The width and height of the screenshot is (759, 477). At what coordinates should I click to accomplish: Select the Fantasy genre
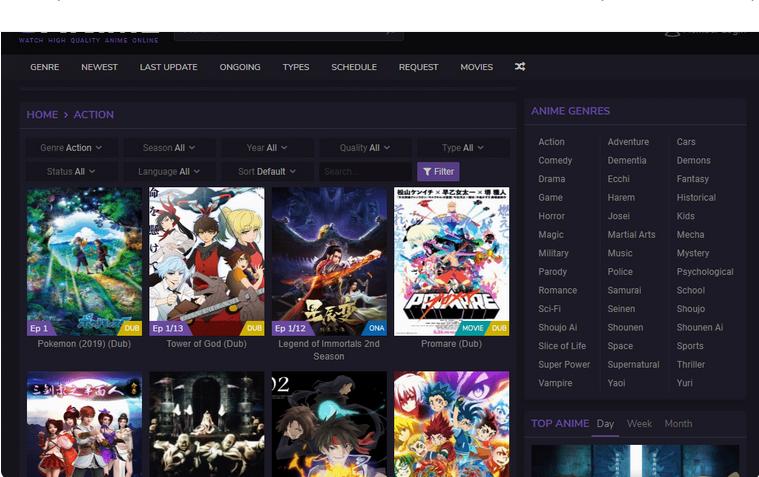[x=693, y=179]
